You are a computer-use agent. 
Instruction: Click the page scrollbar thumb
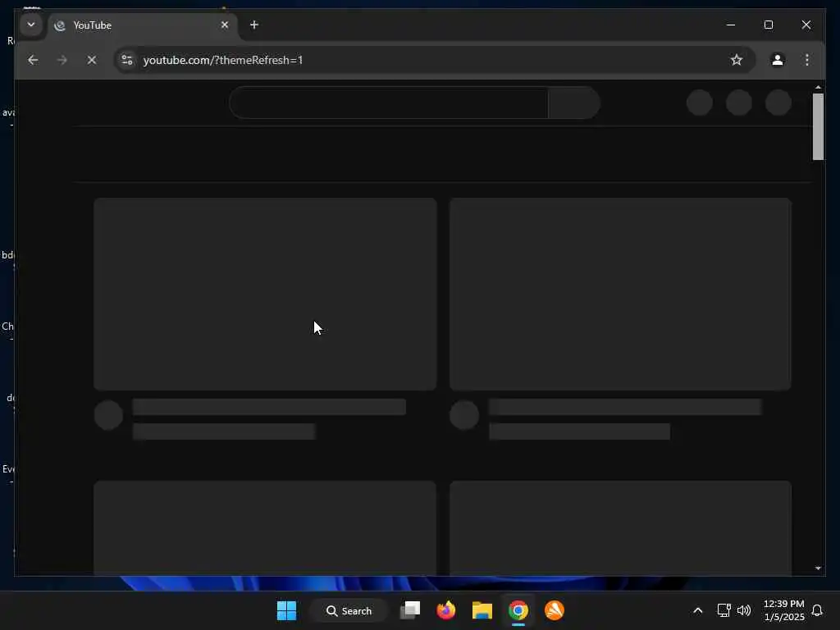(x=818, y=127)
